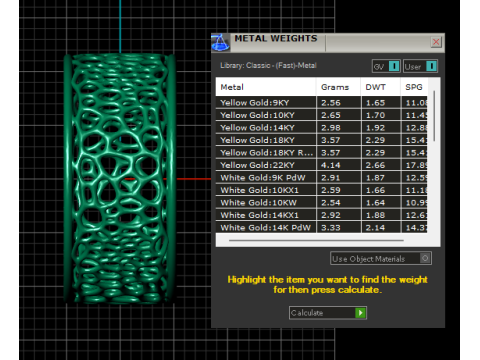
Task: Click the METAL WEIGHTS title bar
Action: pyautogui.click(x=328, y=43)
